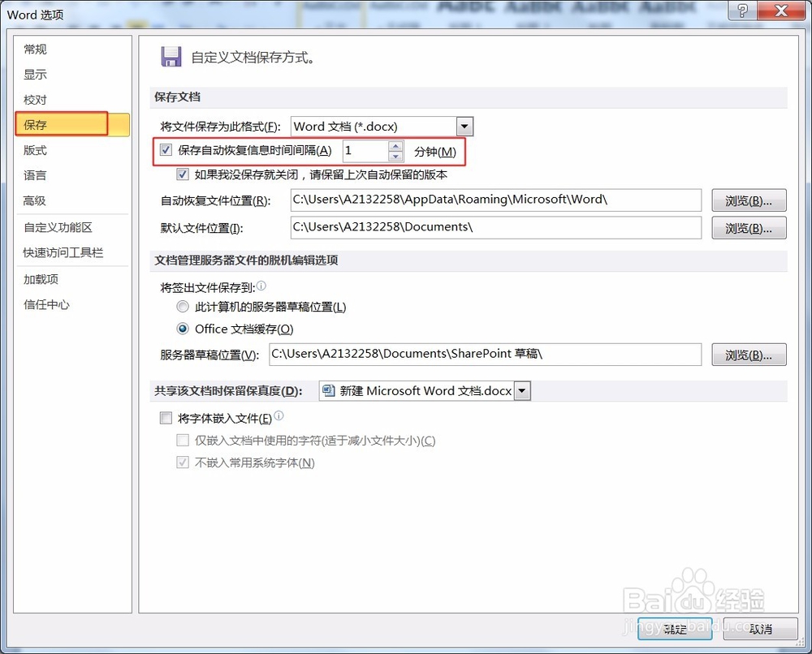Click the floppy disk save icon in header

tap(171, 57)
